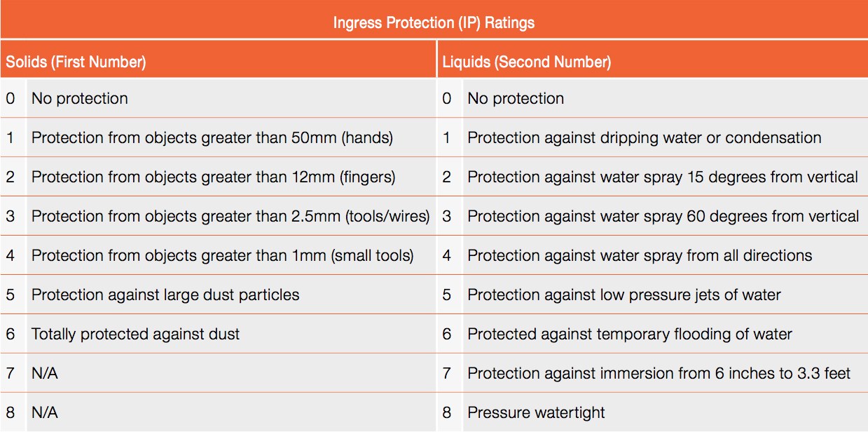
Task: Select 'water spray from all directions' row
Action: 640,255
